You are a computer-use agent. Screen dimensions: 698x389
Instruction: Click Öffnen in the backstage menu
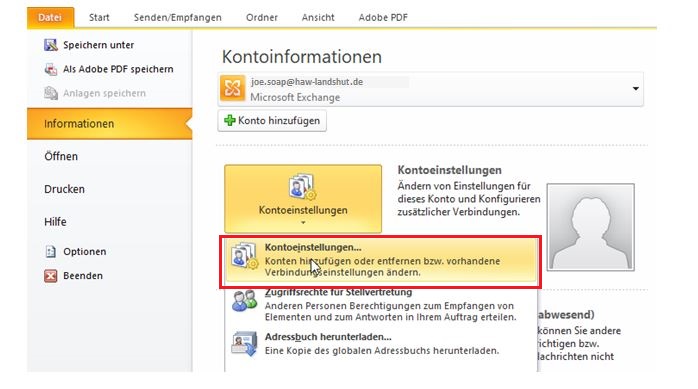pos(61,156)
